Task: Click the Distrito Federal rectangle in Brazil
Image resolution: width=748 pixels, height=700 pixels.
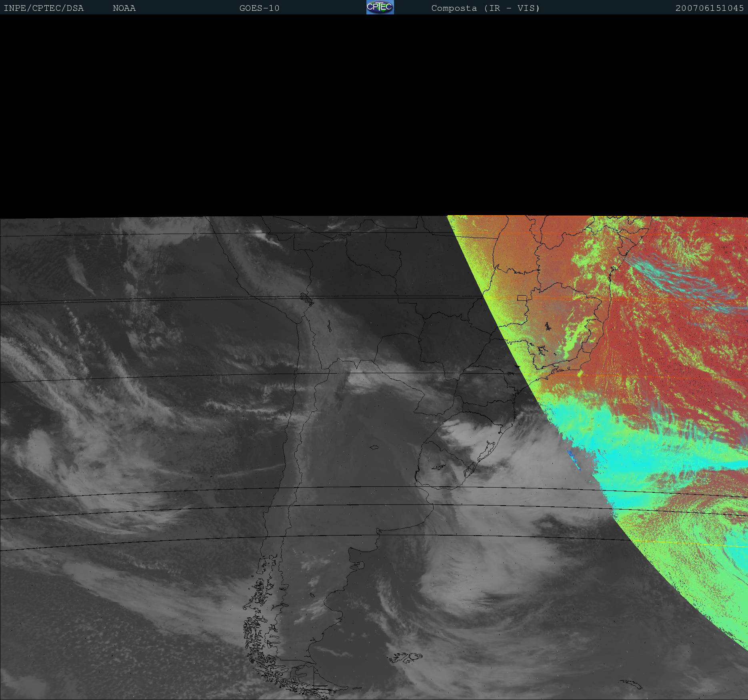Action: (522, 298)
